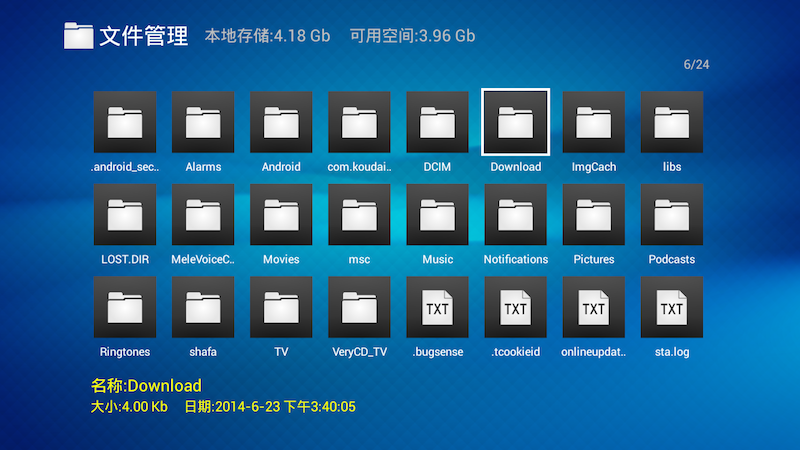The image size is (800, 450).
Task: Open the Music folder
Action: click(x=437, y=215)
